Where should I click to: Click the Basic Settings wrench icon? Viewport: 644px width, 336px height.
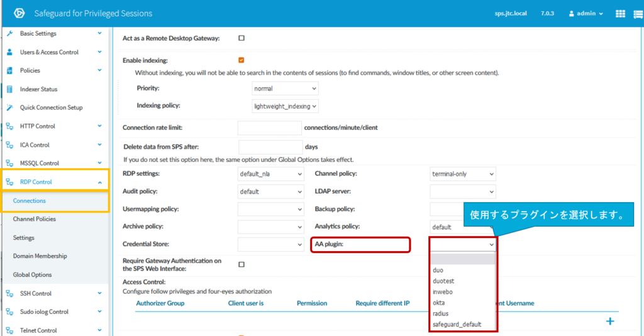10,33
